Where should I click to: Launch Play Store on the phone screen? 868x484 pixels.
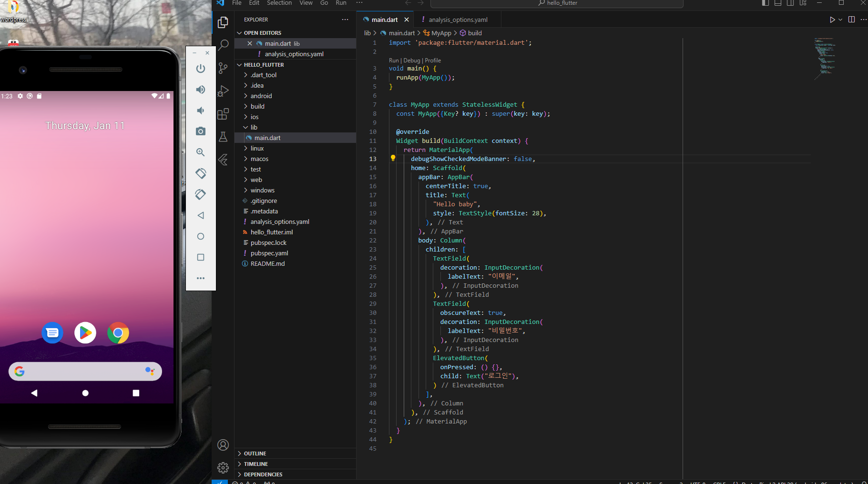click(x=85, y=333)
